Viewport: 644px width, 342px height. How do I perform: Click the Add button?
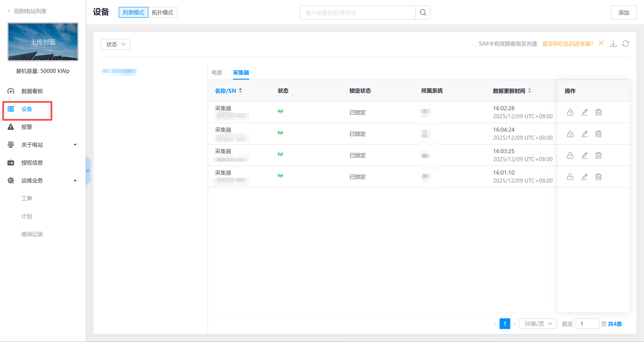623,13
